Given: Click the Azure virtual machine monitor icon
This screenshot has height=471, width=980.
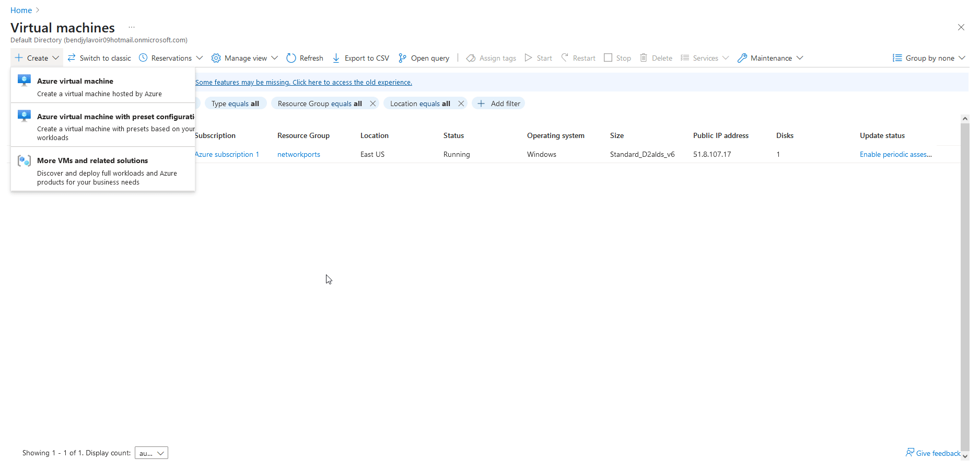Looking at the screenshot, I should pyautogui.click(x=24, y=81).
